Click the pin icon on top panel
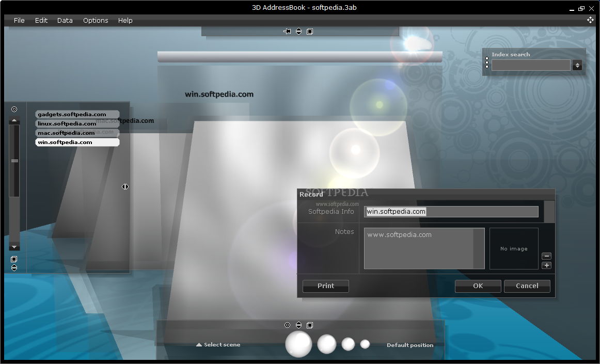This screenshot has width=600, height=364. tap(287, 31)
